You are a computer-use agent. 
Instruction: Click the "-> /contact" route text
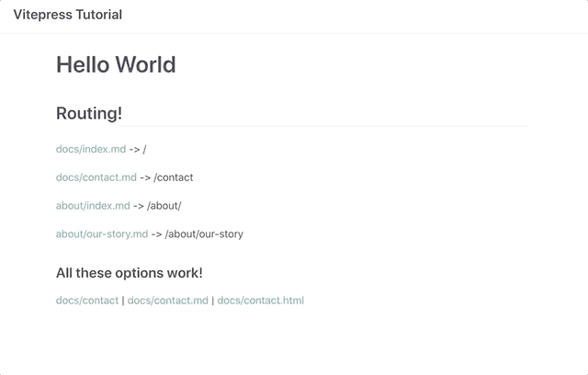point(166,177)
